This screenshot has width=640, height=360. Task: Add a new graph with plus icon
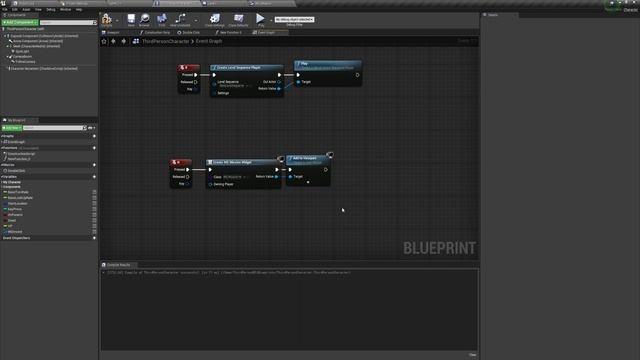pyautogui.click(x=94, y=136)
